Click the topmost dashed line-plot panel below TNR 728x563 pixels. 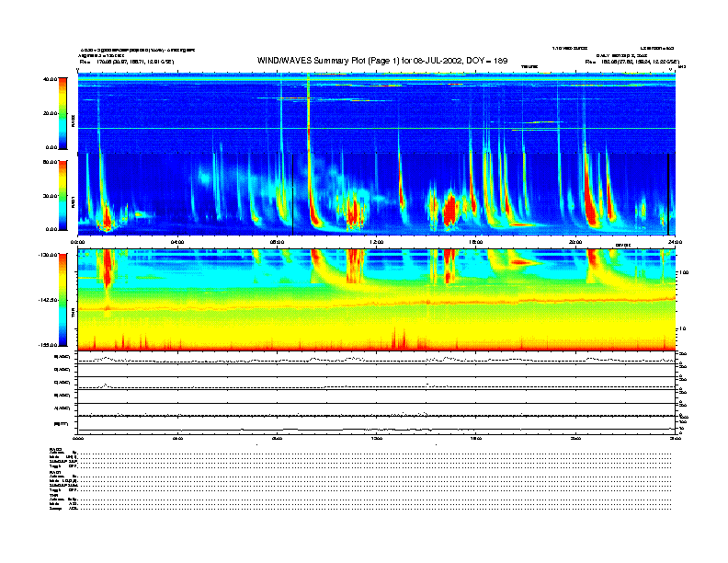coord(377,357)
